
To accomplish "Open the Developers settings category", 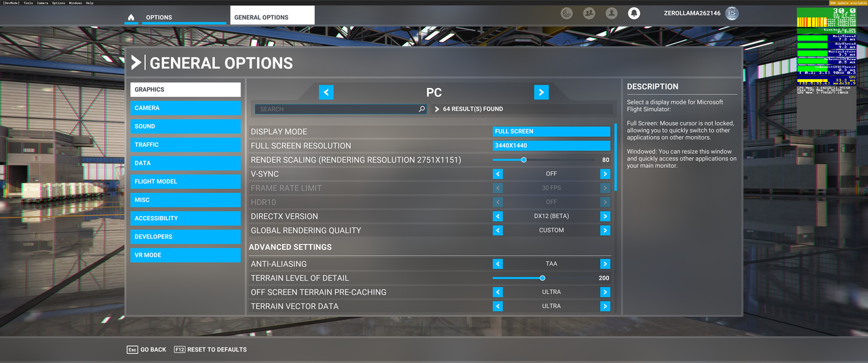I will click(185, 236).
